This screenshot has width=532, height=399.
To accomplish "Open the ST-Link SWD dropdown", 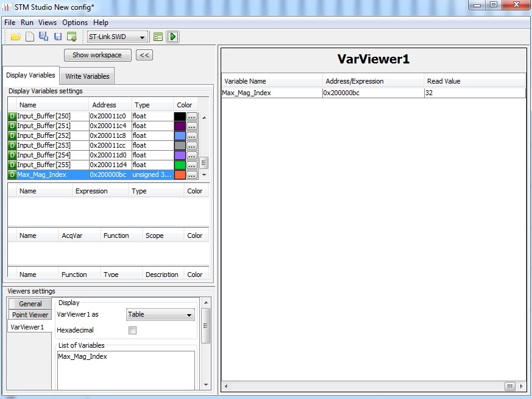I will point(117,37).
